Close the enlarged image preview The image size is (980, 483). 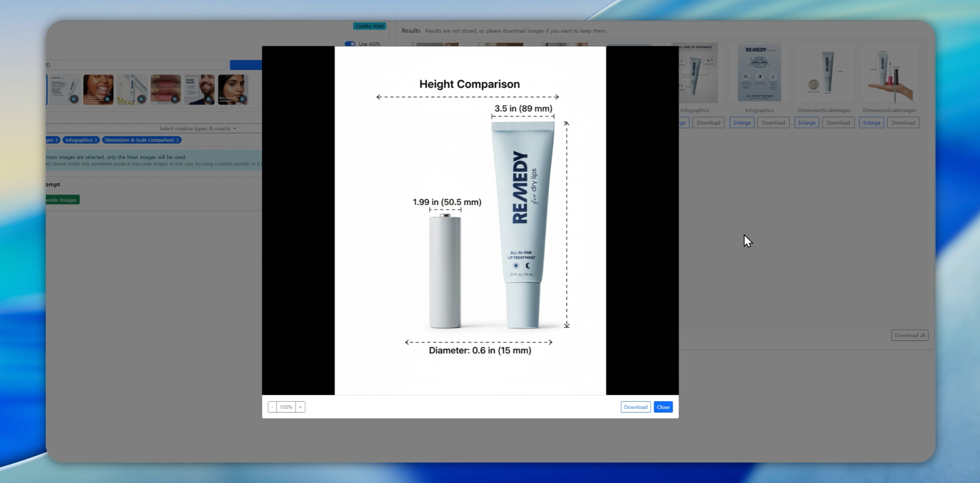coord(663,407)
